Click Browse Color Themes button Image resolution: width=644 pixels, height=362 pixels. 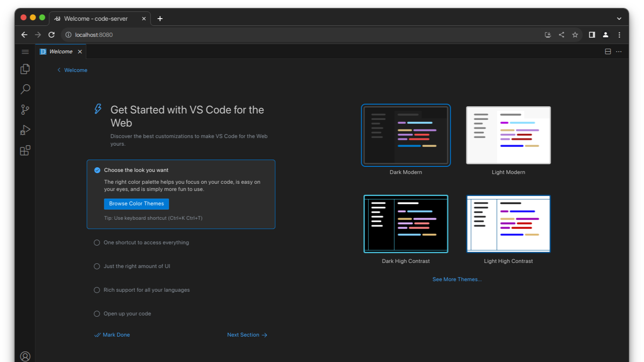pyautogui.click(x=137, y=204)
